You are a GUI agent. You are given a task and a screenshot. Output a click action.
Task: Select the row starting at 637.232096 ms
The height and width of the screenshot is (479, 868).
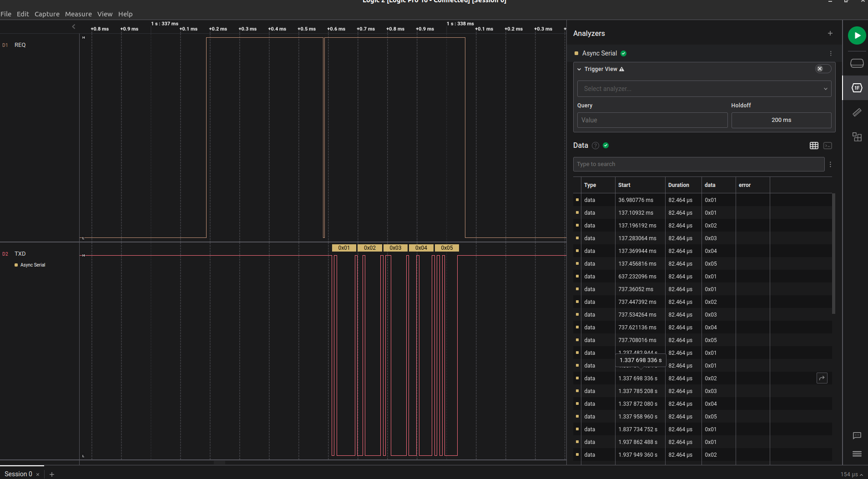coord(702,277)
